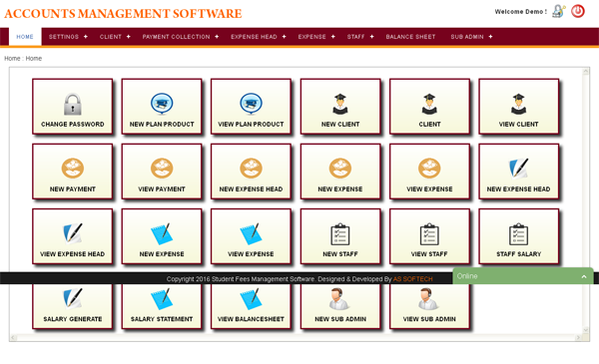Select the Home tab in navigation bar
This screenshot has height=364, width=599.
click(x=25, y=37)
